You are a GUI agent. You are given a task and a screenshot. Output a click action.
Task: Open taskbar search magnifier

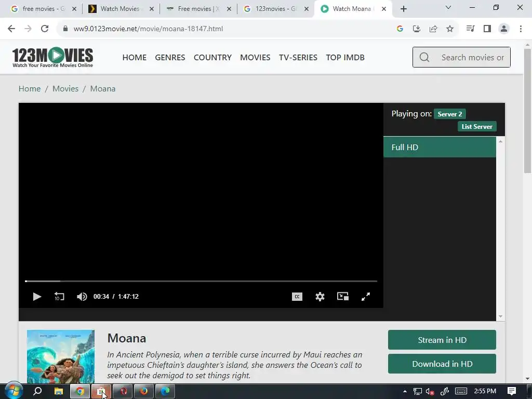point(37,391)
